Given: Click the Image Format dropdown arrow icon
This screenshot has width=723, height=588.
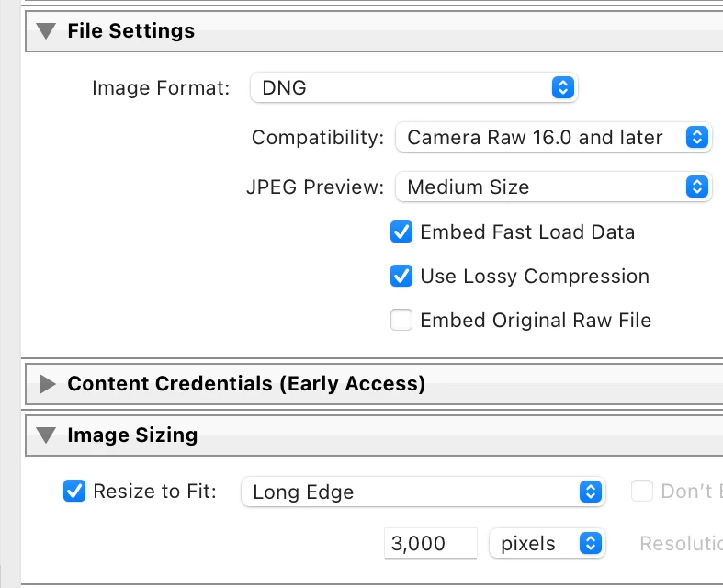Looking at the screenshot, I should pyautogui.click(x=562, y=89).
